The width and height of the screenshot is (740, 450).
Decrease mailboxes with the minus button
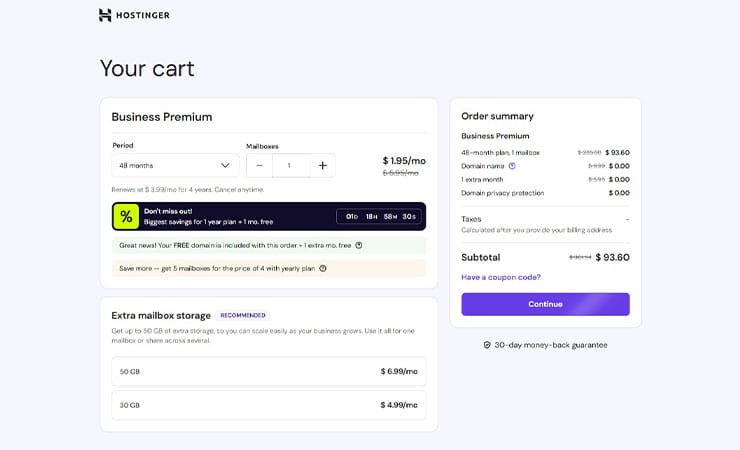click(x=259, y=166)
